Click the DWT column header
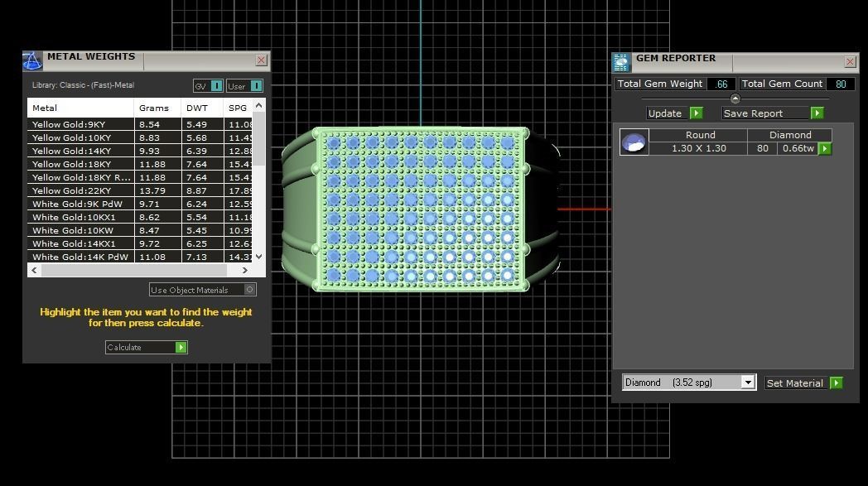868x486 pixels. [x=202, y=108]
